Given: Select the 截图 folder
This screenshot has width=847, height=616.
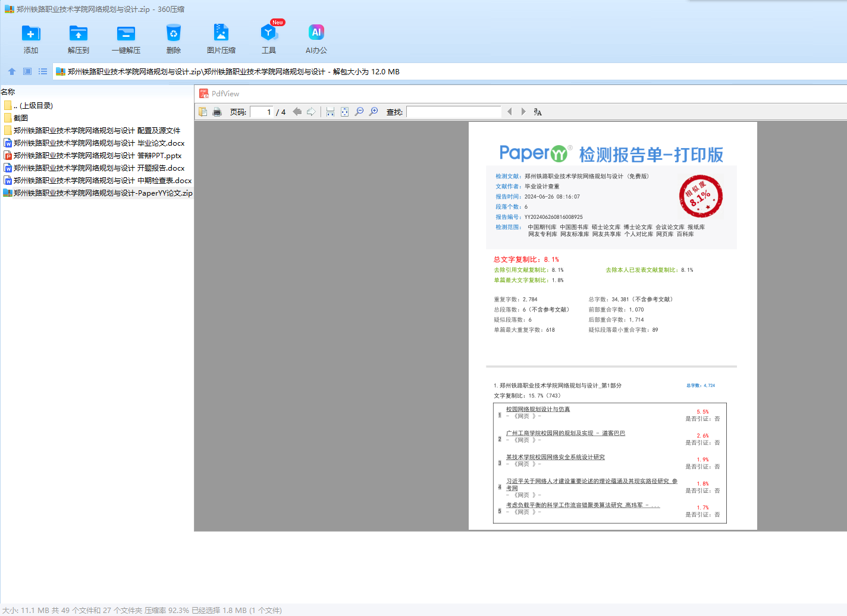Looking at the screenshot, I should coord(16,118).
